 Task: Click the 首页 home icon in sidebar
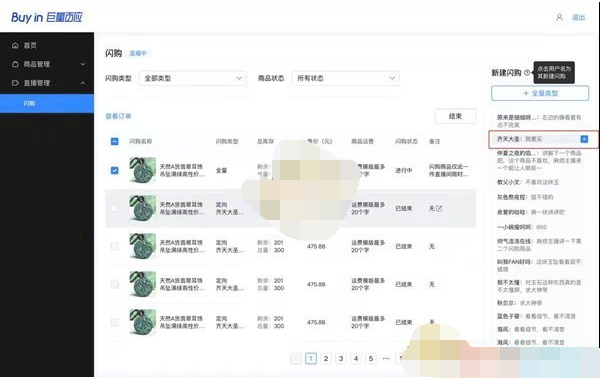coord(15,46)
